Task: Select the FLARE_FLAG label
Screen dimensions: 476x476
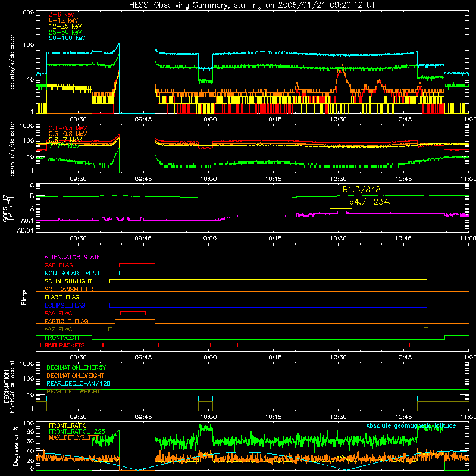Action: 62,297
